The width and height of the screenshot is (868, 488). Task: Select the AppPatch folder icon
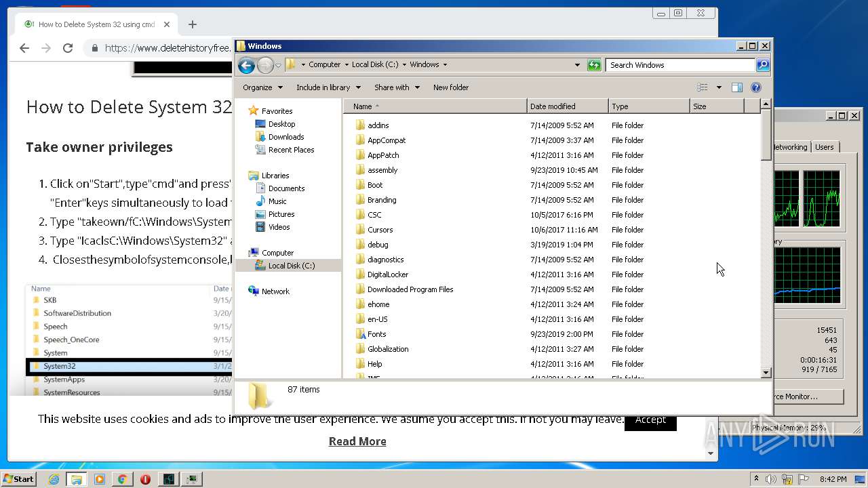coord(360,155)
